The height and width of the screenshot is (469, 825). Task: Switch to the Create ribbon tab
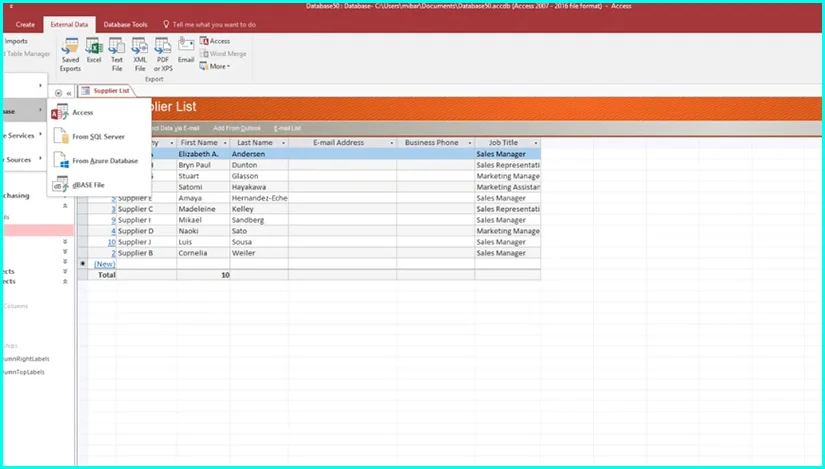pos(25,24)
